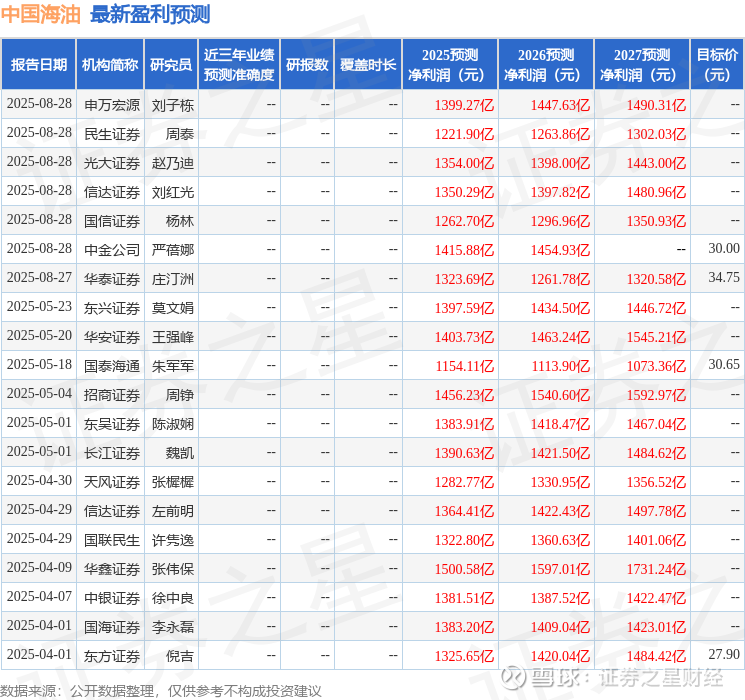Click target price 34.75
Viewport: 745px width, 700px height.
(724, 278)
